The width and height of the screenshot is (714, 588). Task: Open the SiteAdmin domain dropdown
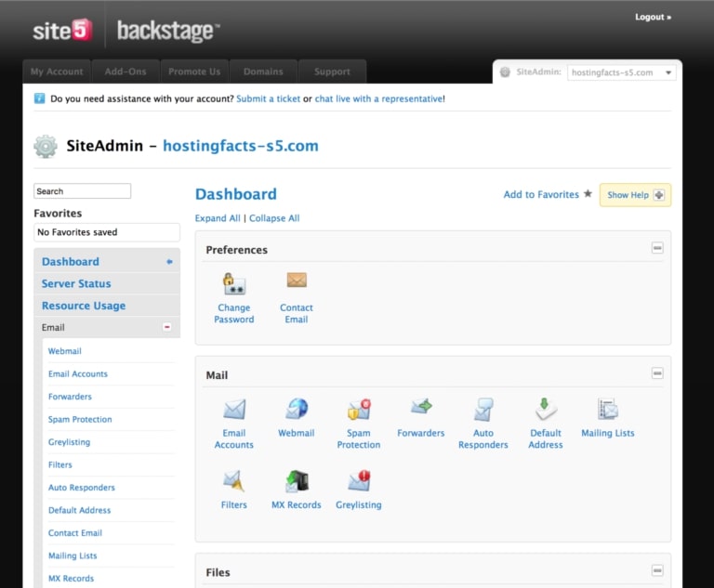tap(622, 72)
